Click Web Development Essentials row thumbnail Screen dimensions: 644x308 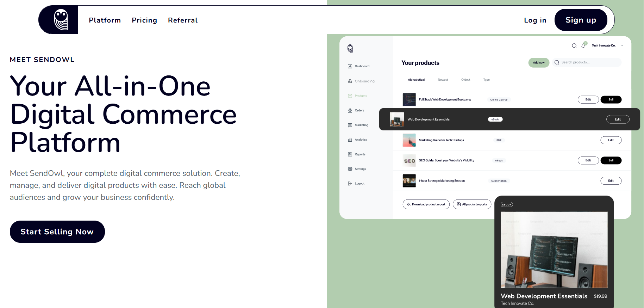(397, 119)
